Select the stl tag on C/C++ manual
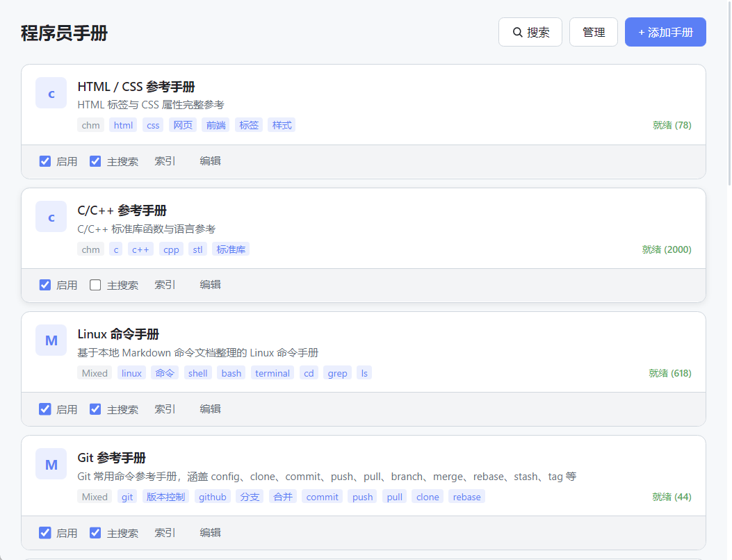 click(197, 249)
